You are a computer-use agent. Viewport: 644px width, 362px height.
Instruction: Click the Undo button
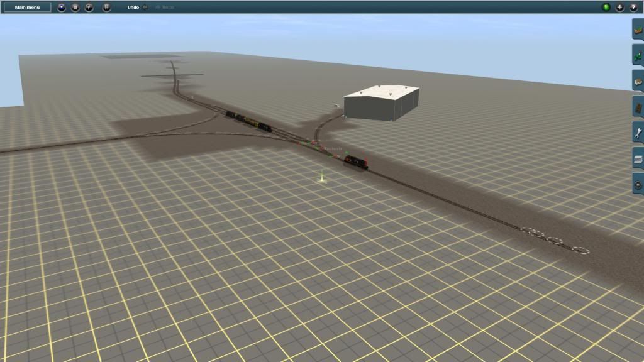(x=133, y=8)
